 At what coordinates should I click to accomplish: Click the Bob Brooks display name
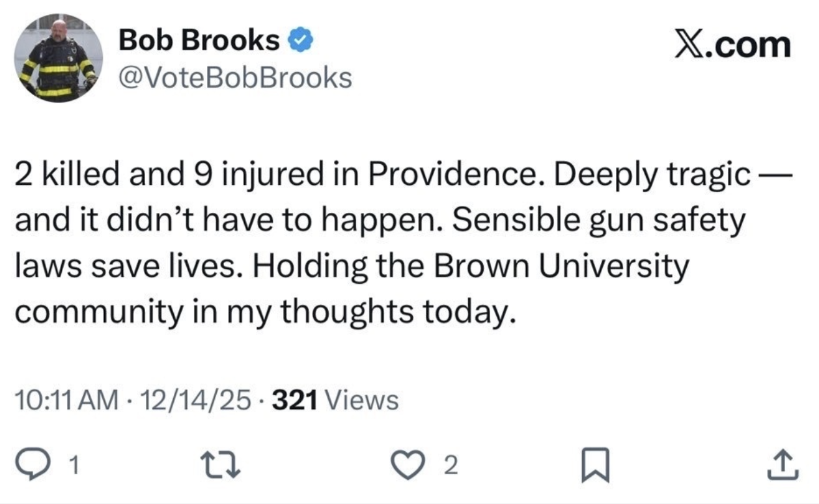[199, 42]
